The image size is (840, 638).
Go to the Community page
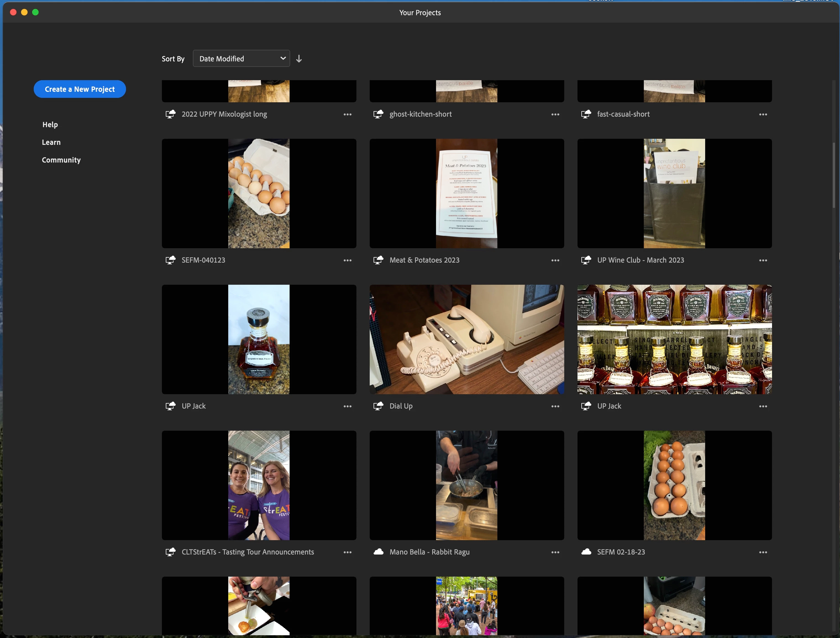[61, 160]
